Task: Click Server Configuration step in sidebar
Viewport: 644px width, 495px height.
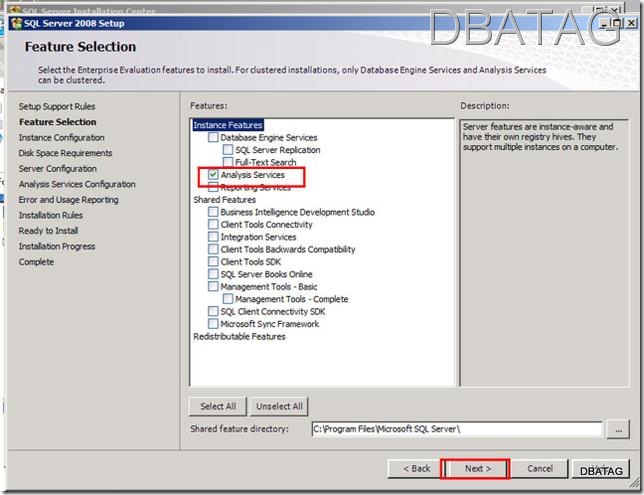Action: [58, 168]
